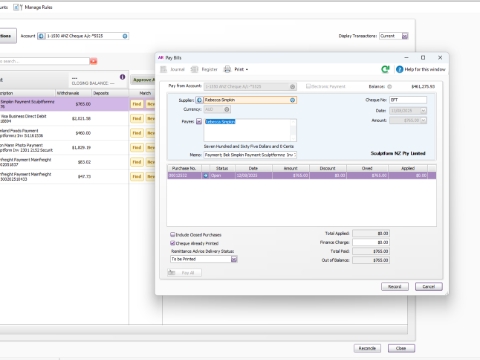Toggle Include Closed Purchases checkbox

coord(173,235)
